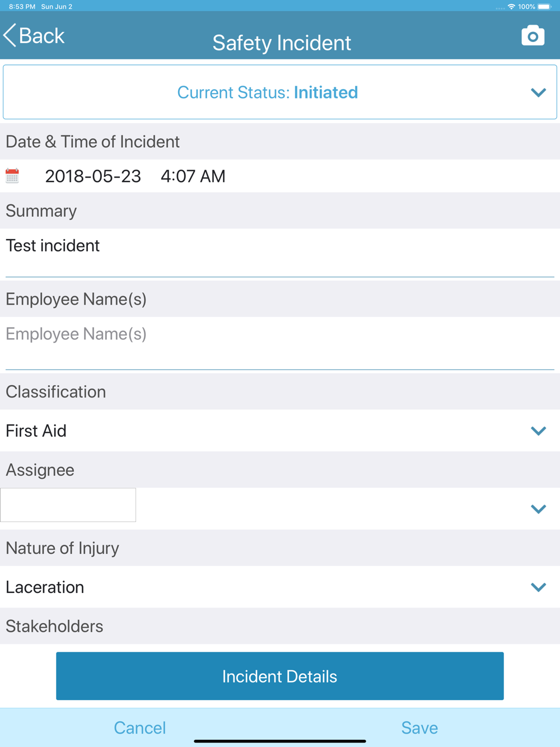Image resolution: width=560 pixels, height=747 pixels.
Task: Open the Classification dropdown arrow
Action: (538, 431)
